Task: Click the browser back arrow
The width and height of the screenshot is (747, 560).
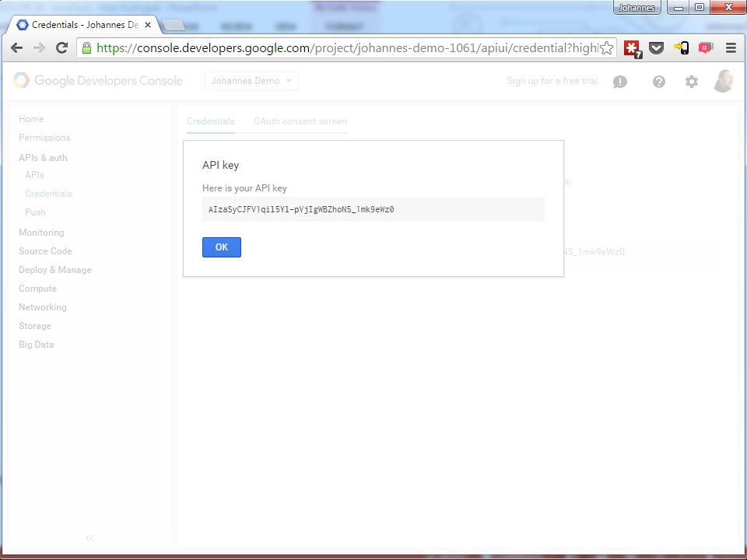Action: (16, 47)
